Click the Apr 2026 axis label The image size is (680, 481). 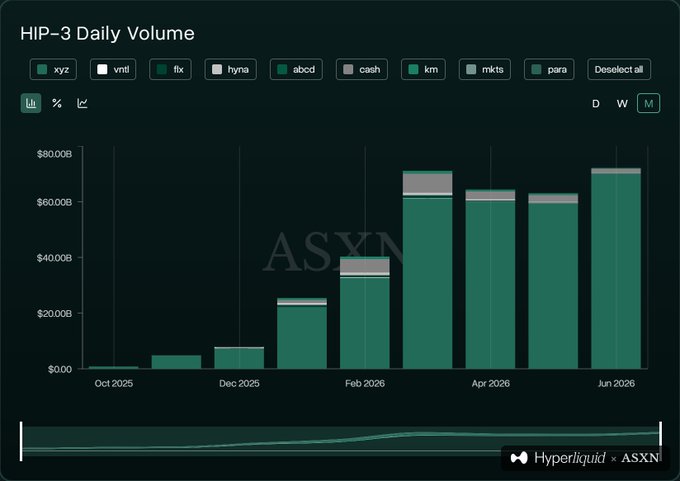tap(490, 383)
